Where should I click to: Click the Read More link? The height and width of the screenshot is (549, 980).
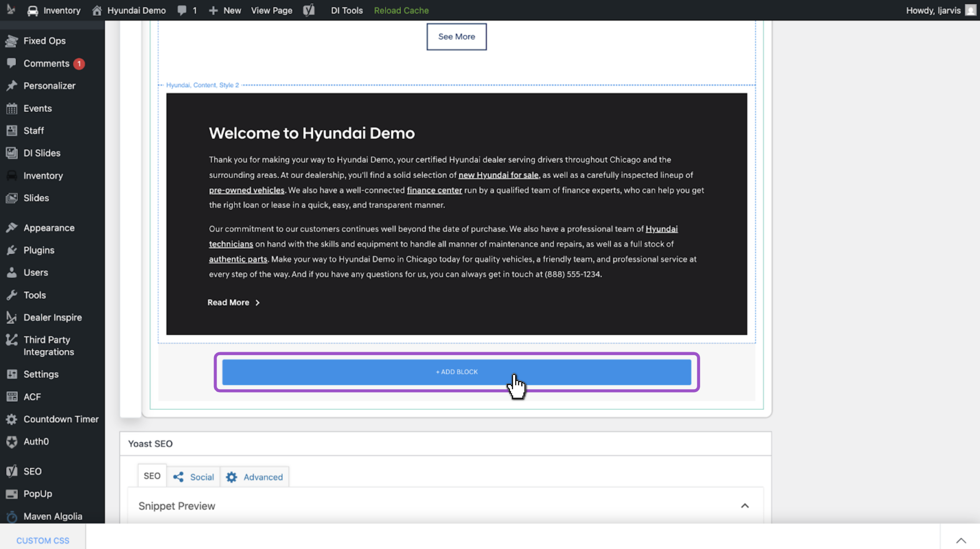pos(234,303)
